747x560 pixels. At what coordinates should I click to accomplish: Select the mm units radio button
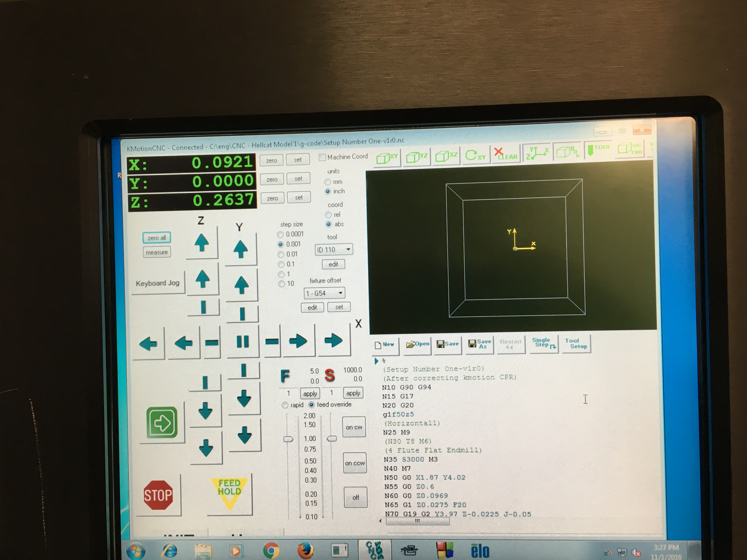coord(328,182)
